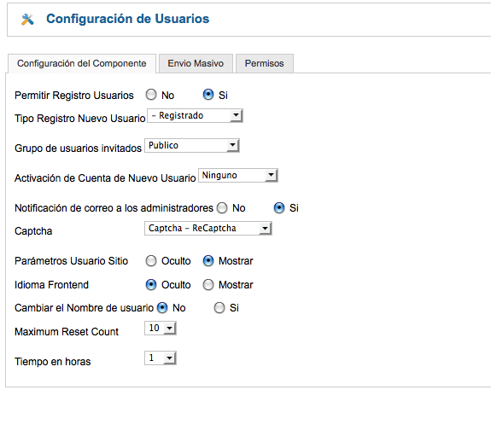This screenshot has height=448, width=491.
Task: Choose Si for Notificación de correo administradores
Action: tap(279, 208)
